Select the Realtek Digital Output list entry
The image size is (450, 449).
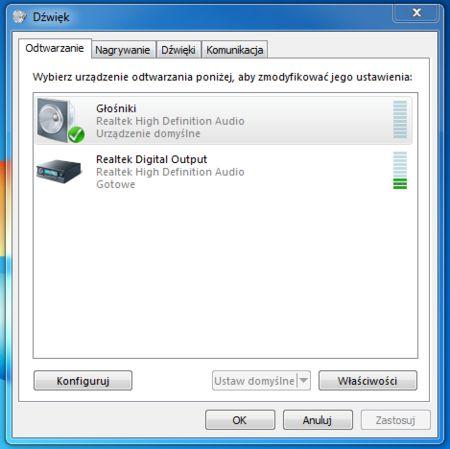(223, 171)
